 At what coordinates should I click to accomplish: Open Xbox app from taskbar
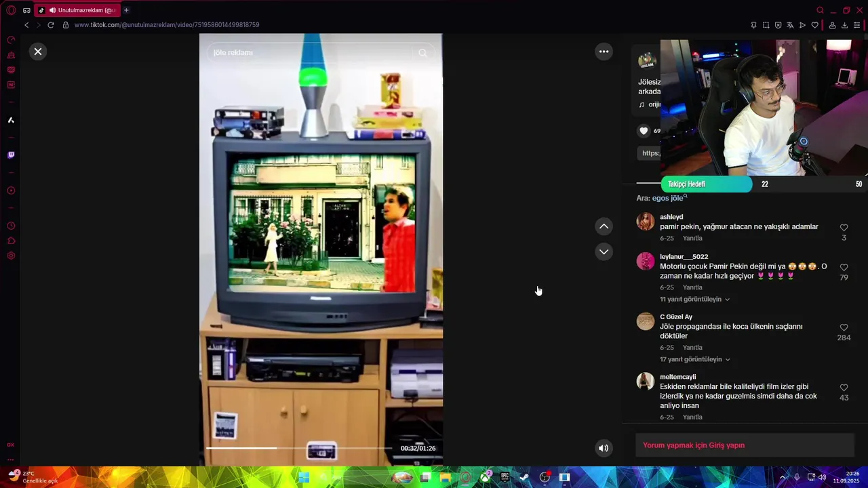pyautogui.click(x=486, y=477)
